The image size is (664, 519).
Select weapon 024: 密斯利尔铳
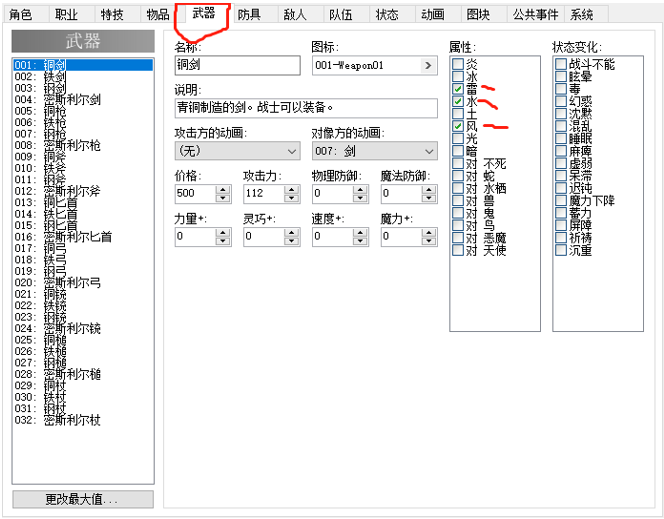point(83,328)
